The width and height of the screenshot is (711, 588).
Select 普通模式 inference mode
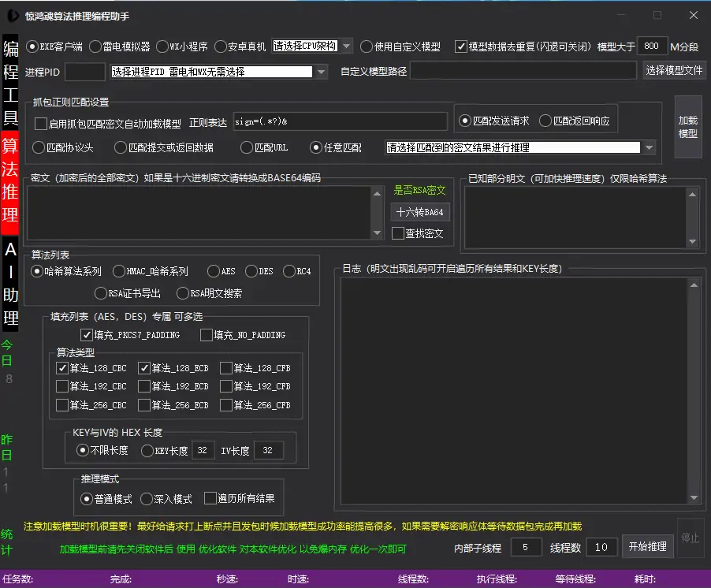pyautogui.click(x=106, y=499)
